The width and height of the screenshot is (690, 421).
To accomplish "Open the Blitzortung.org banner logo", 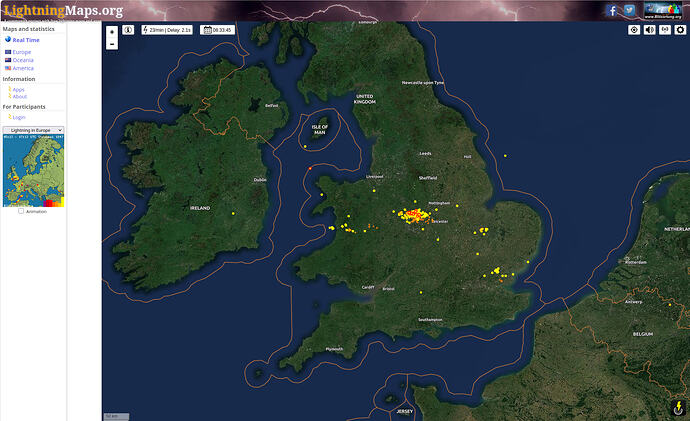I will point(662,11).
